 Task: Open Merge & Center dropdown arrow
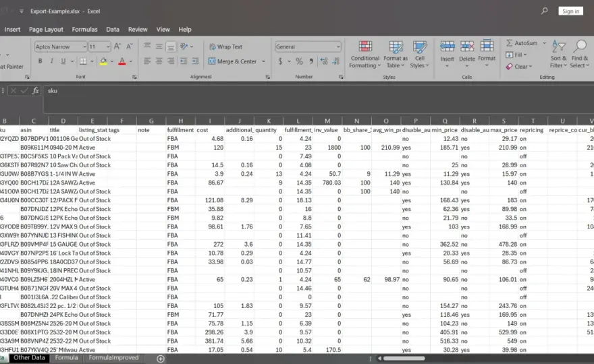263,61
